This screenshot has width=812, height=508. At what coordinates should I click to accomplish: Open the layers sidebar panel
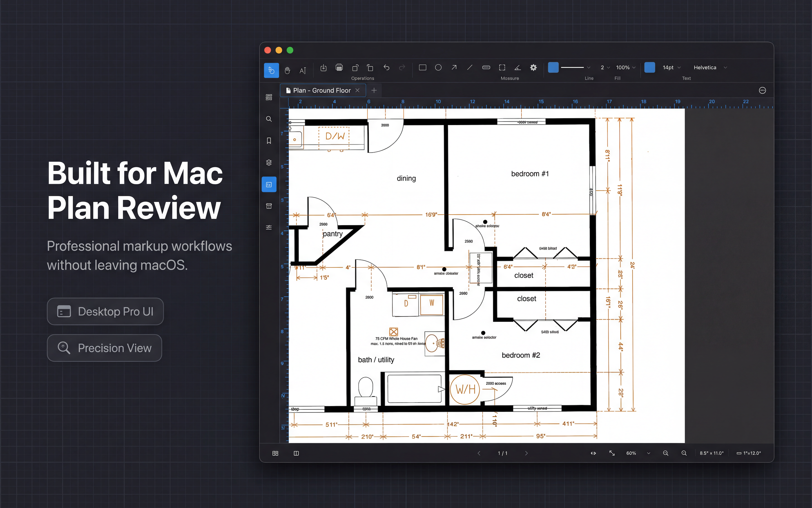[x=269, y=163]
